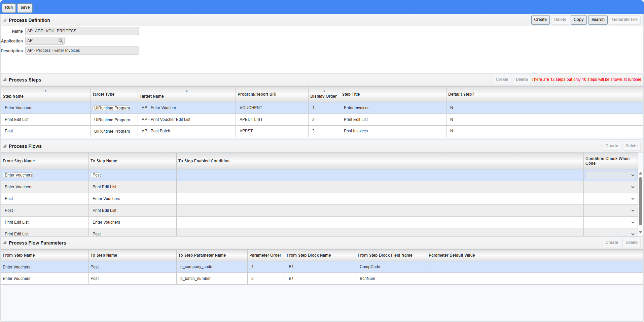
Task: Click Delete in the Process Steps header
Action: point(522,79)
